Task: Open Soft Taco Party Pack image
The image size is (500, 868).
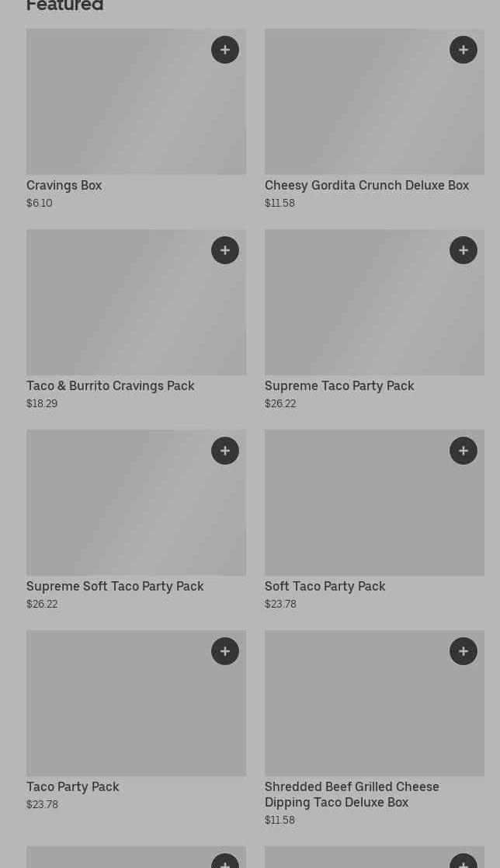Action: tap(365, 513)
